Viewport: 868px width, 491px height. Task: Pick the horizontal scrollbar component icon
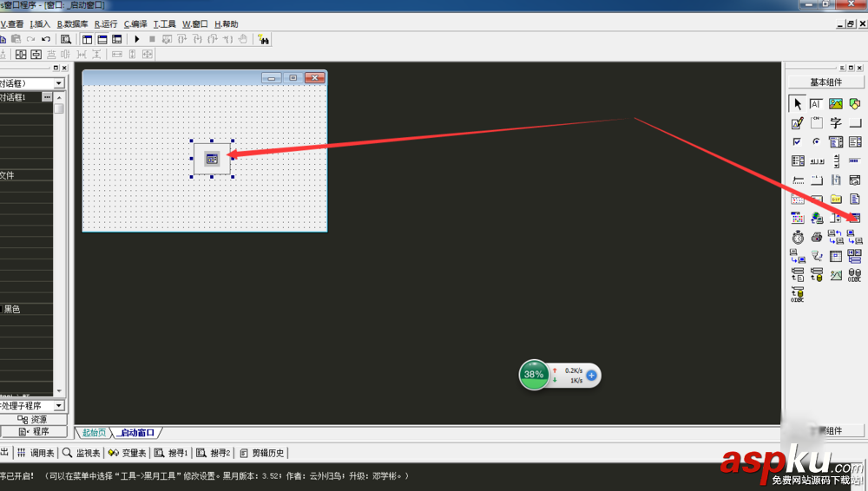point(816,161)
